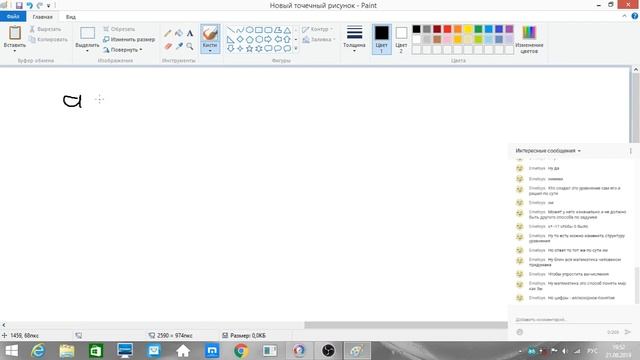Screen dimensions: 640x360
Task: Open File Explorer from the taskbar
Action: click(67, 351)
